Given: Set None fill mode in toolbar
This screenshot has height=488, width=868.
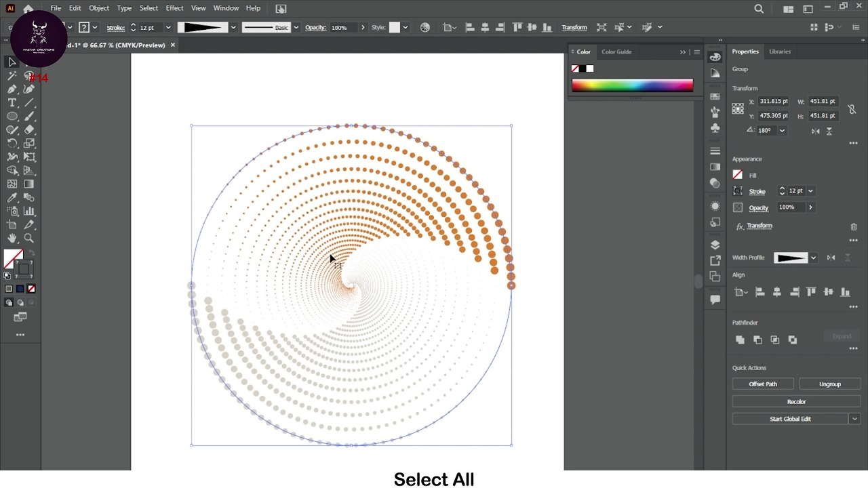Looking at the screenshot, I should point(31,289).
